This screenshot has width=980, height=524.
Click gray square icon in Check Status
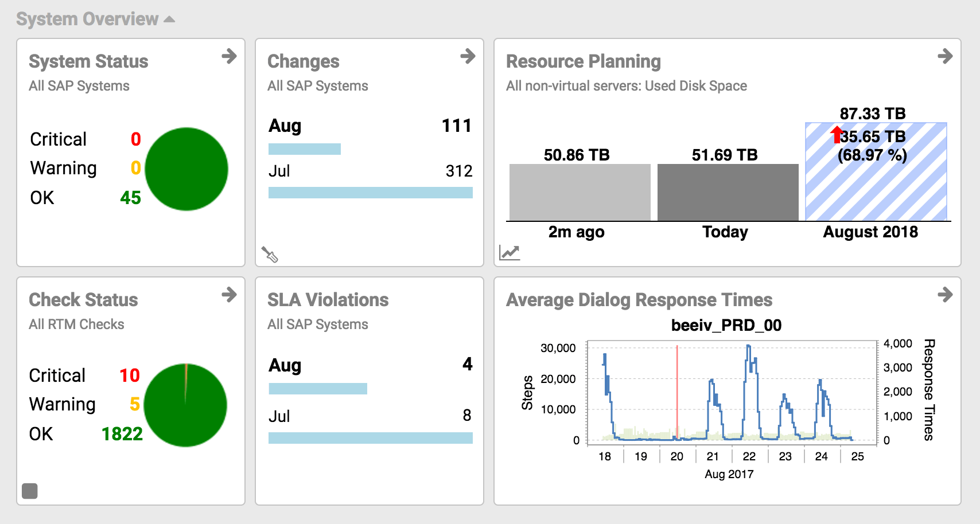pos(30,491)
